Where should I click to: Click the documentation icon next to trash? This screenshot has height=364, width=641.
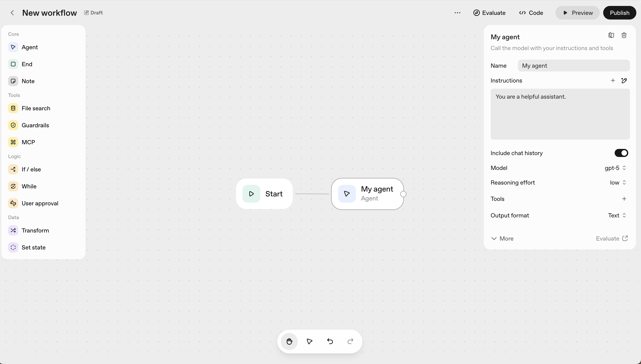click(611, 35)
